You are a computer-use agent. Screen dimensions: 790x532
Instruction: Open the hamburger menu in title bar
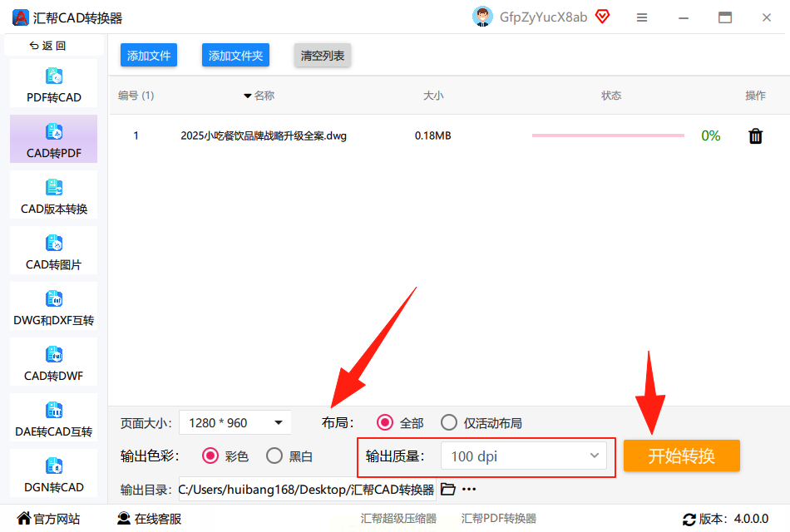[x=642, y=17]
